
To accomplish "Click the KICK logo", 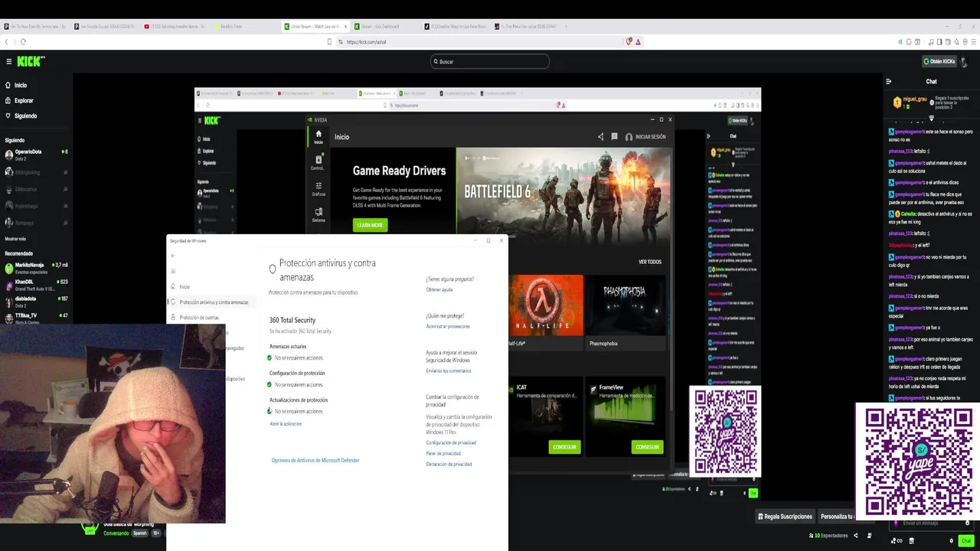I will (x=31, y=60).
